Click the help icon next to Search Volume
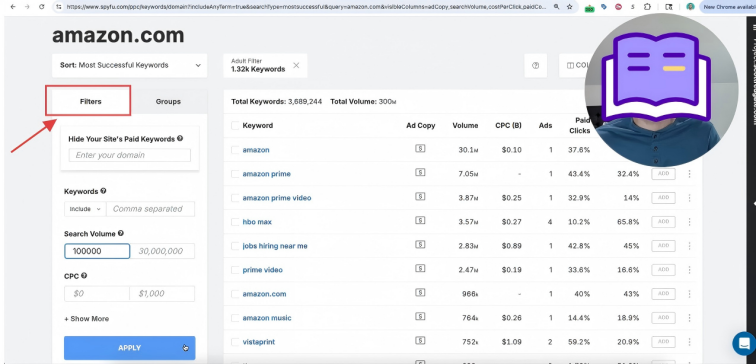756x364 pixels. 121,233
